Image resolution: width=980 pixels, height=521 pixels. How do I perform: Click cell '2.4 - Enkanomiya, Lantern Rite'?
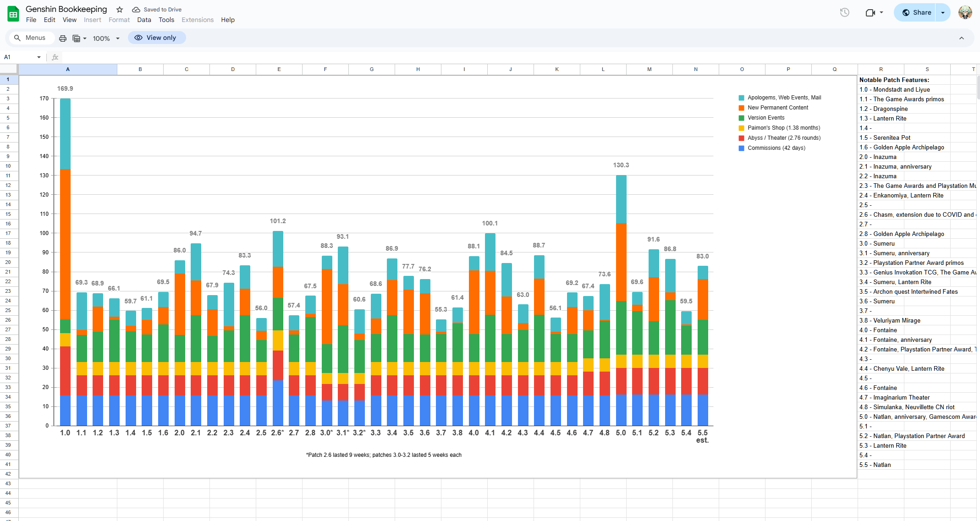tap(901, 195)
